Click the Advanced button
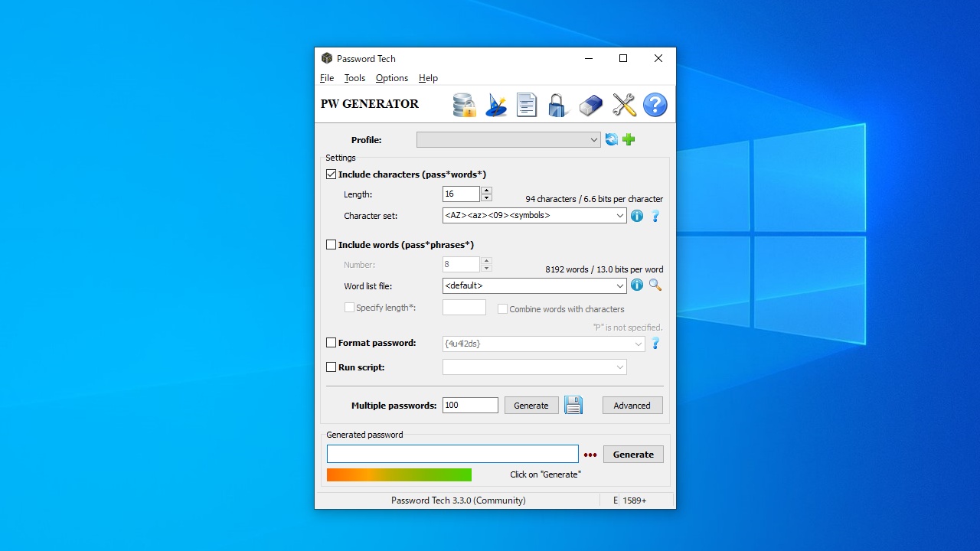Screen dimensions: 980x551 632,406
